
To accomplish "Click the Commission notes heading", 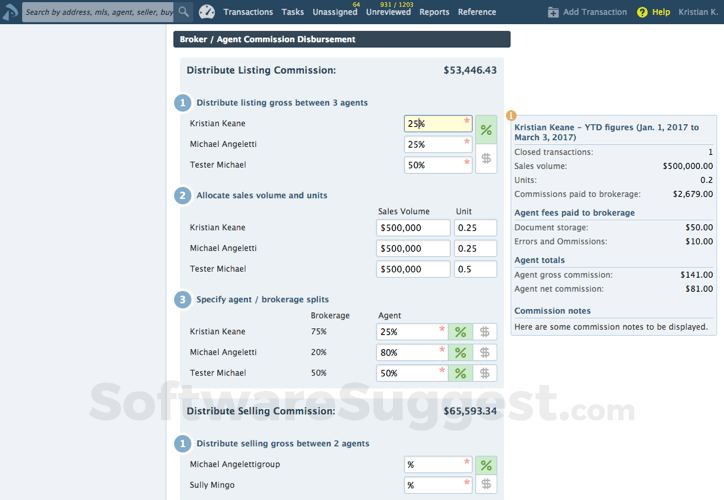I will [552, 311].
